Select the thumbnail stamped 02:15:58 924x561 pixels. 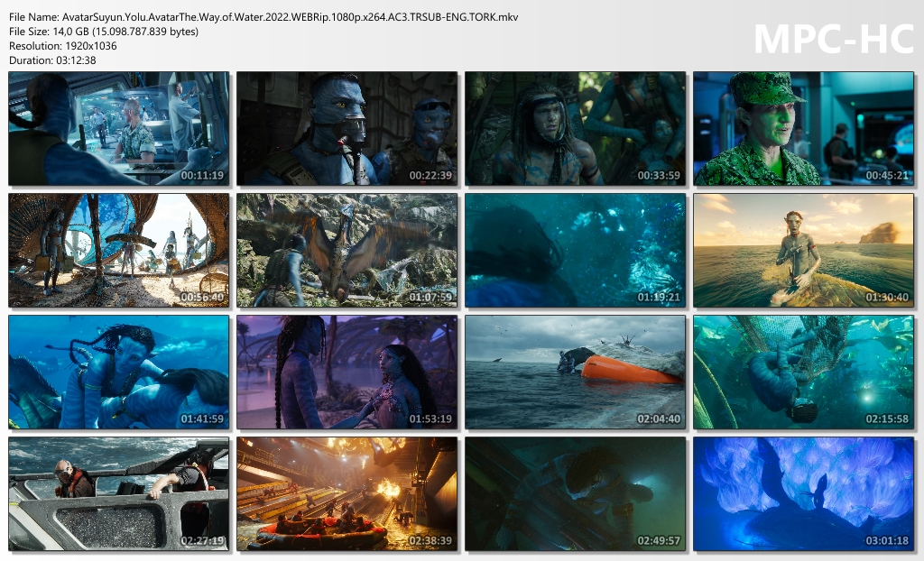[803, 372]
